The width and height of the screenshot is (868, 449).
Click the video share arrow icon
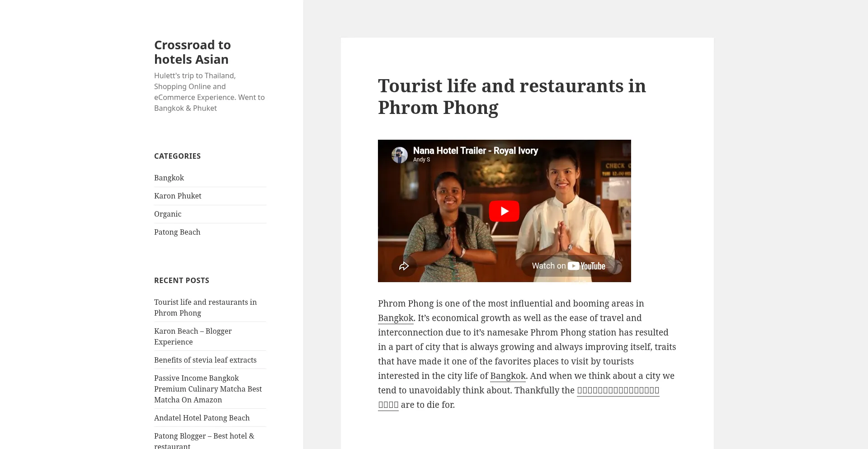404,266
